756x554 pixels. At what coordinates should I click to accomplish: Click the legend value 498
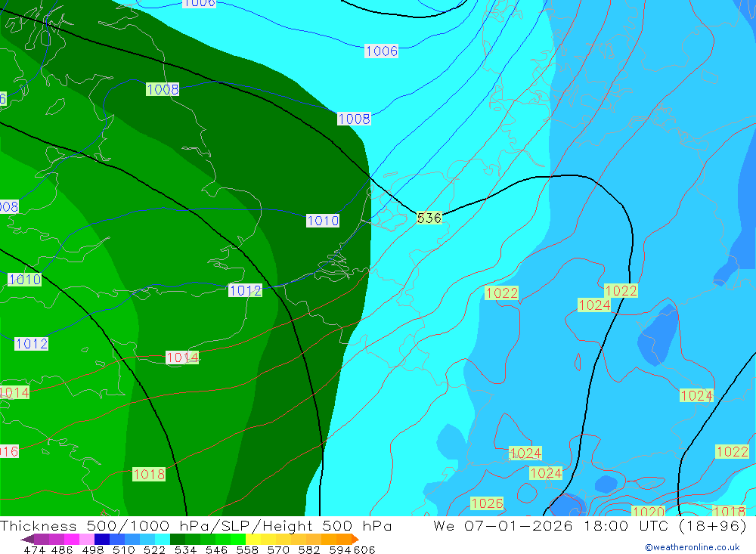[92, 549]
